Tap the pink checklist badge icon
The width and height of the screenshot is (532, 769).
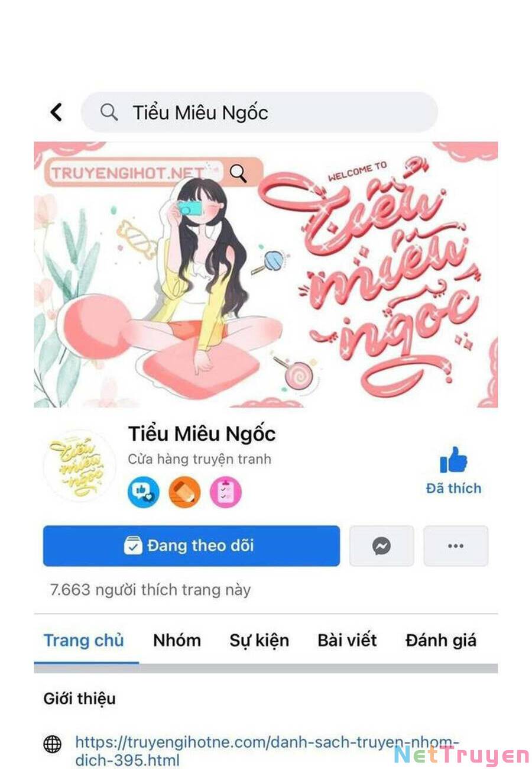226,492
